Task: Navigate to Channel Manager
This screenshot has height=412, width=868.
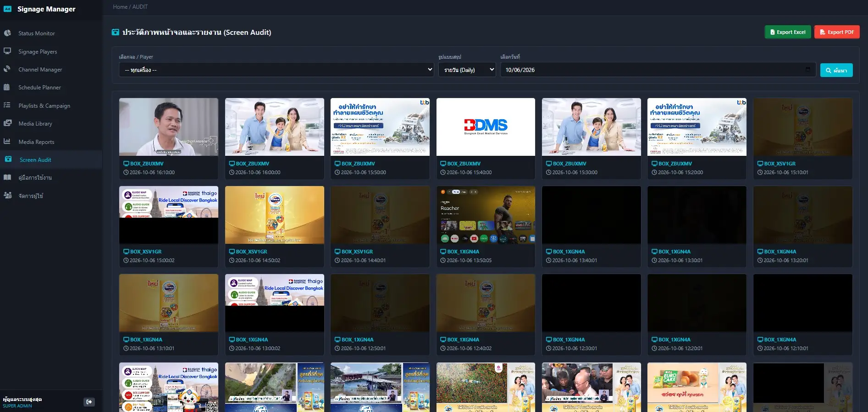Action: (40, 69)
